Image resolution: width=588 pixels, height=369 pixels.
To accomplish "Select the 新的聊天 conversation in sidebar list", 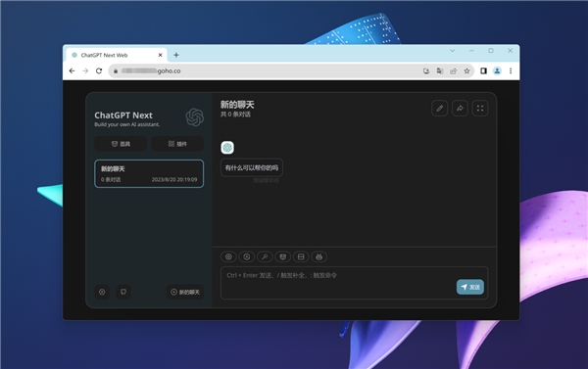I will (x=149, y=174).
